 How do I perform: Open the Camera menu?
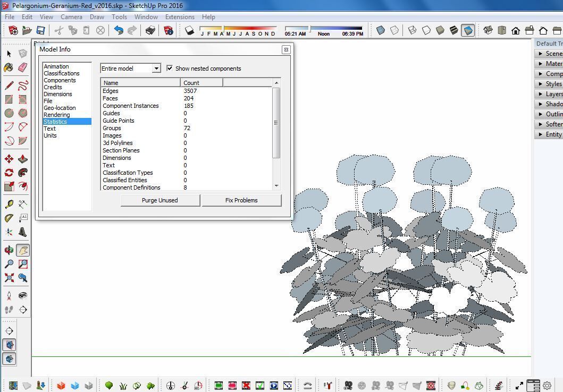click(71, 17)
